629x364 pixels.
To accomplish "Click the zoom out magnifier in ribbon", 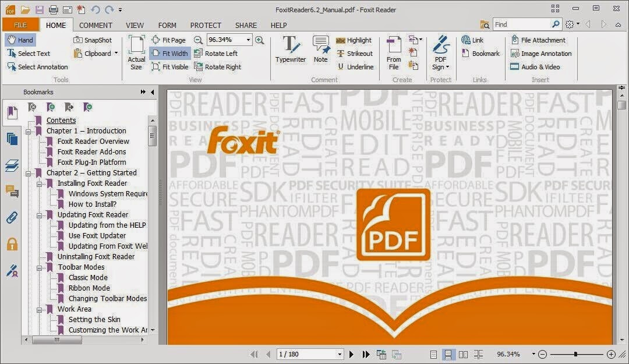I will tap(198, 40).
